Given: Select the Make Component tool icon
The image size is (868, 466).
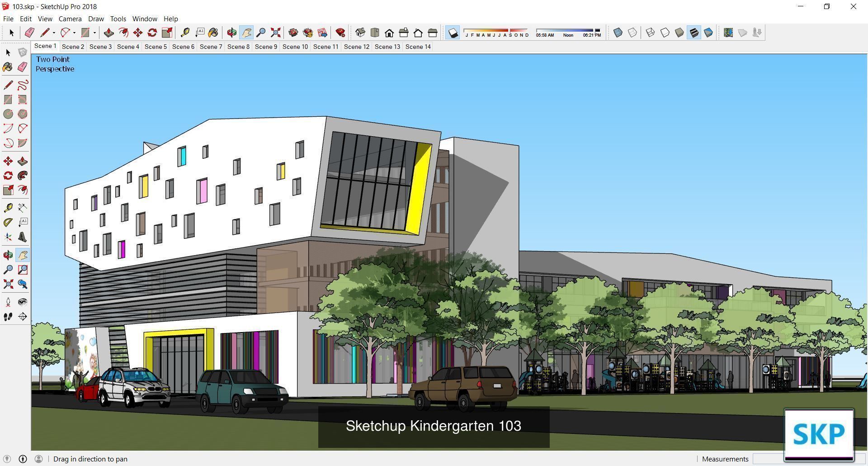Looking at the screenshot, I should [23, 52].
